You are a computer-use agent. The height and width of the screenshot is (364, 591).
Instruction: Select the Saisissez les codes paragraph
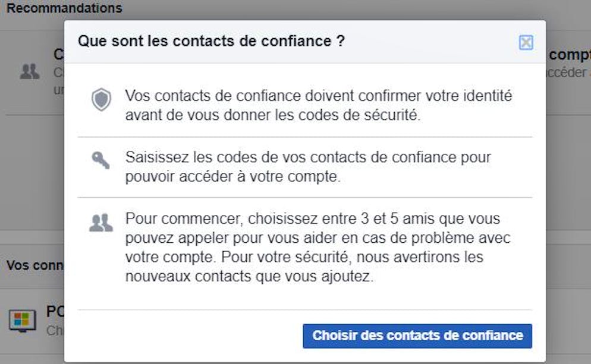308,166
